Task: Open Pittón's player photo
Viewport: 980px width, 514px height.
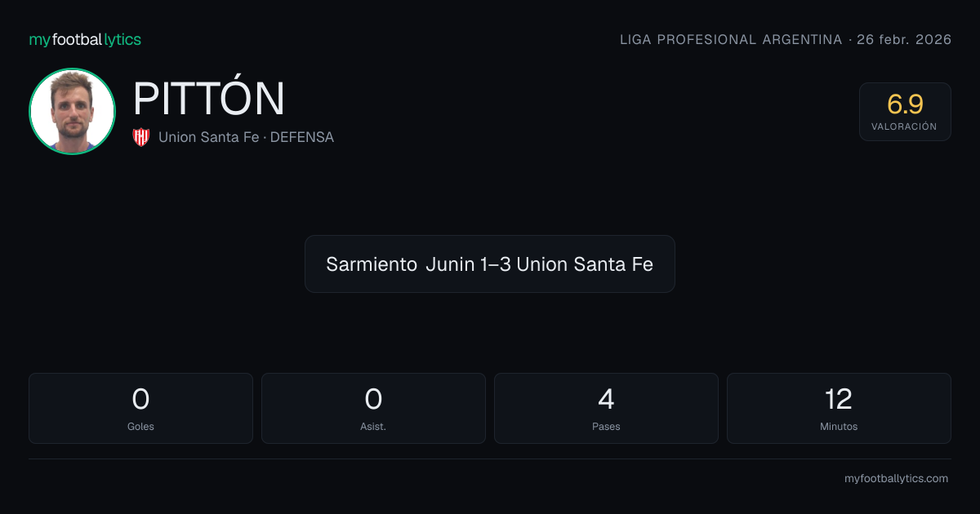Action: [72, 111]
